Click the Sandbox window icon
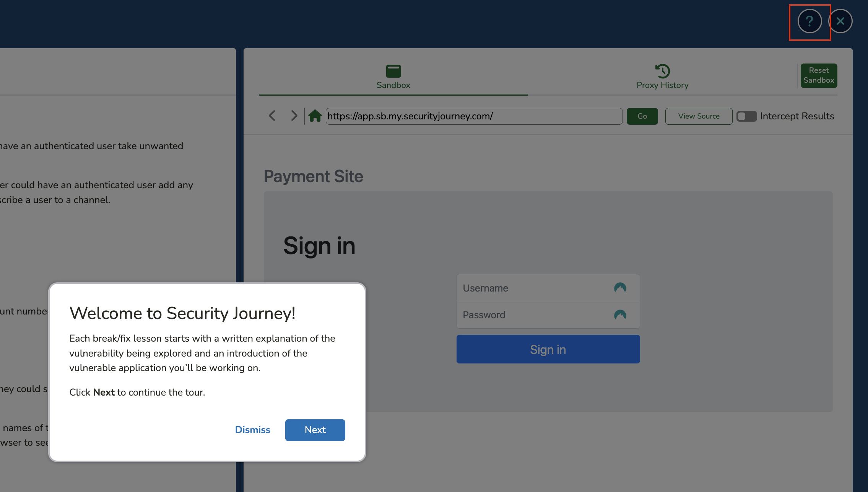The height and width of the screenshot is (492, 868). (393, 71)
